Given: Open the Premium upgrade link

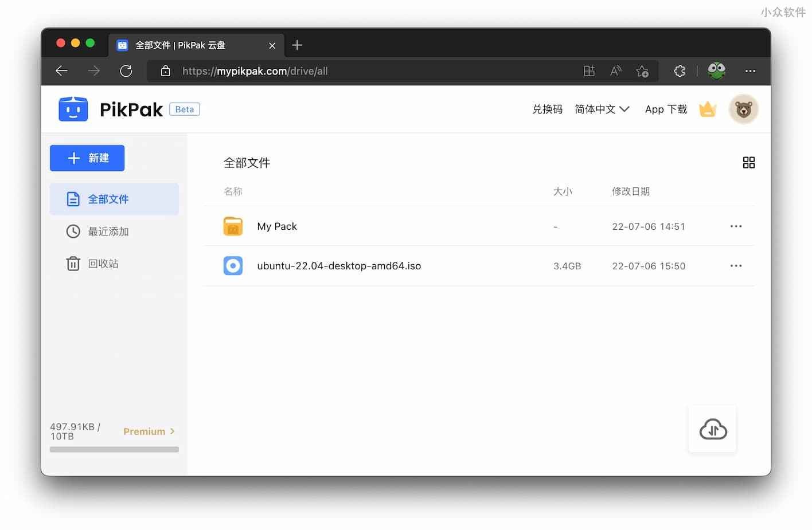Looking at the screenshot, I should tap(149, 431).
